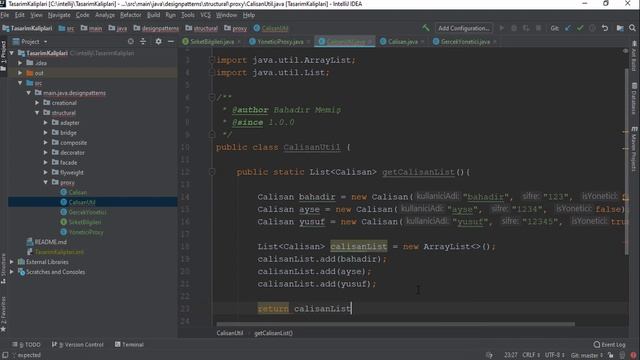The height and width of the screenshot is (360, 640).
Task: Click the proxy breadcrumb in navigation bar
Action: (236, 28)
